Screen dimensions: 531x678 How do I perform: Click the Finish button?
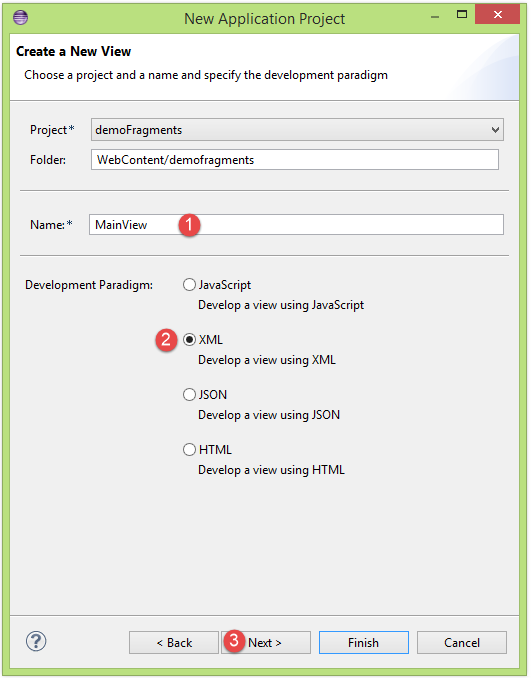(364, 643)
